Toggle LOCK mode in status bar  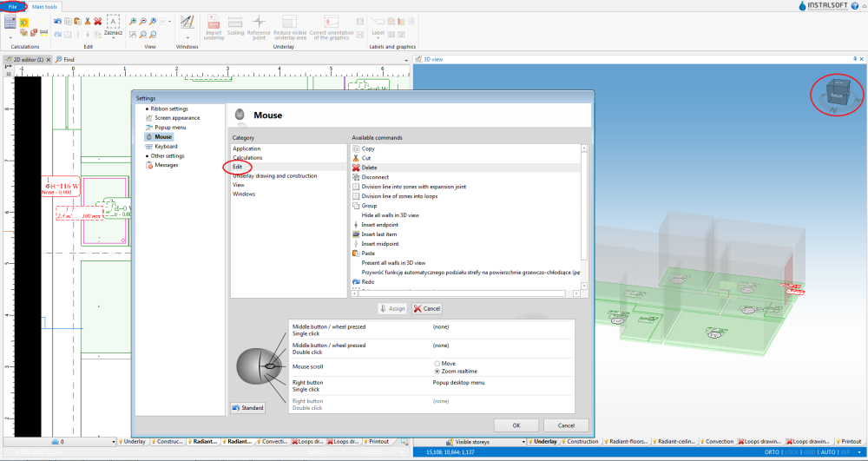pyautogui.click(x=791, y=452)
